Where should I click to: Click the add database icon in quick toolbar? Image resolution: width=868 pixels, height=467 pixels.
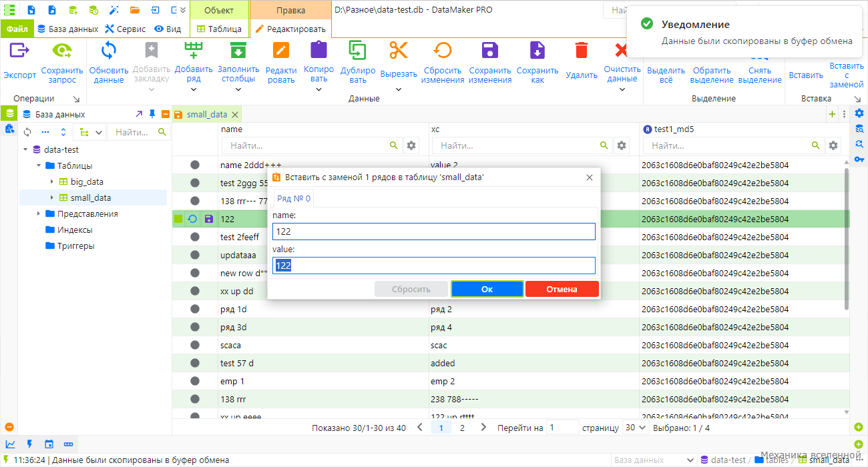coord(72,10)
